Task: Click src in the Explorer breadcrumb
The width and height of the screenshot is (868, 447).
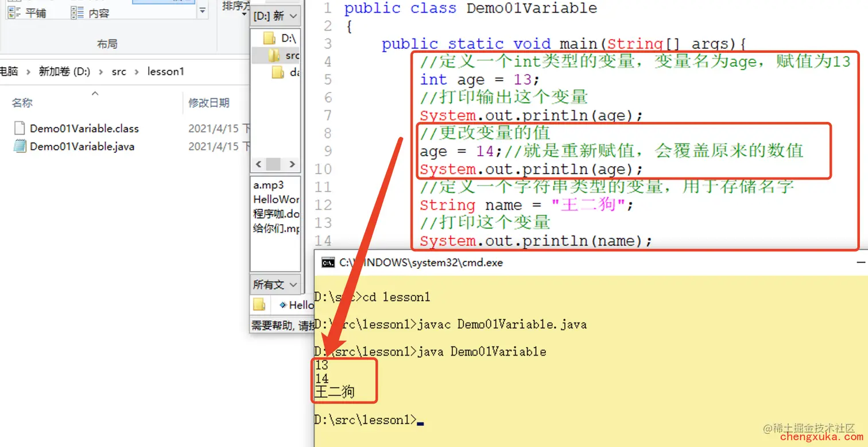Action: [119, 72]
